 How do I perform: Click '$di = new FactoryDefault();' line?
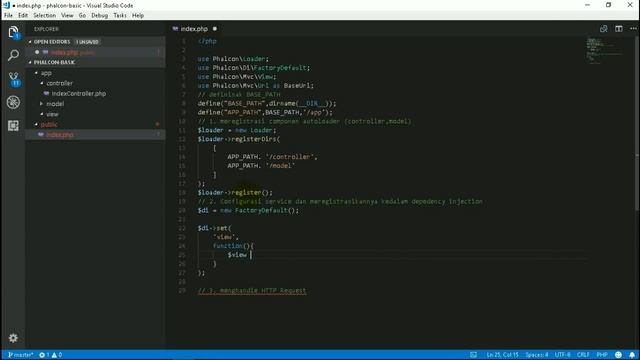click(x=248, y=210)
